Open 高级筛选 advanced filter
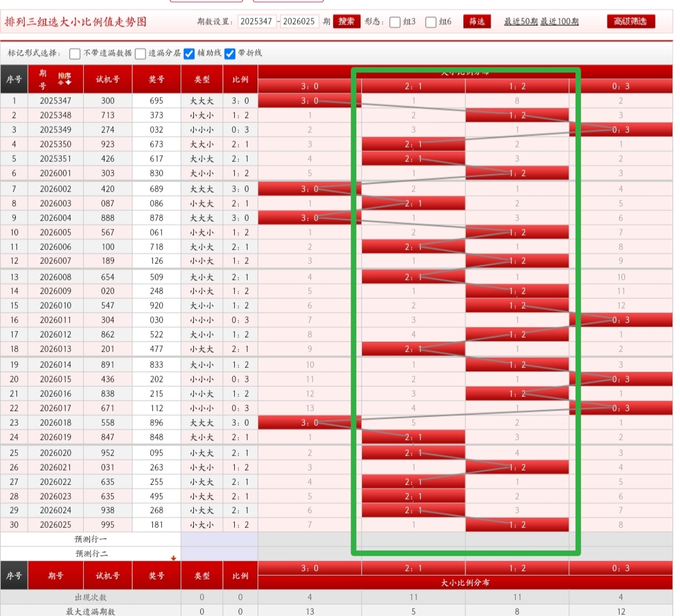 point(630,21)
